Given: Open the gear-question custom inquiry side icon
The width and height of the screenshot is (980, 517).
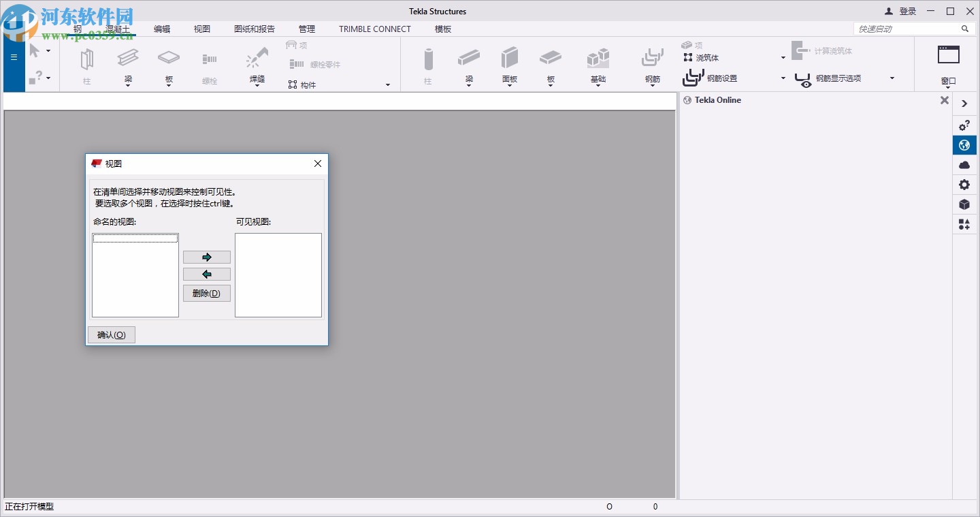Looking at the screenshot, I should (x=964, y=125).
